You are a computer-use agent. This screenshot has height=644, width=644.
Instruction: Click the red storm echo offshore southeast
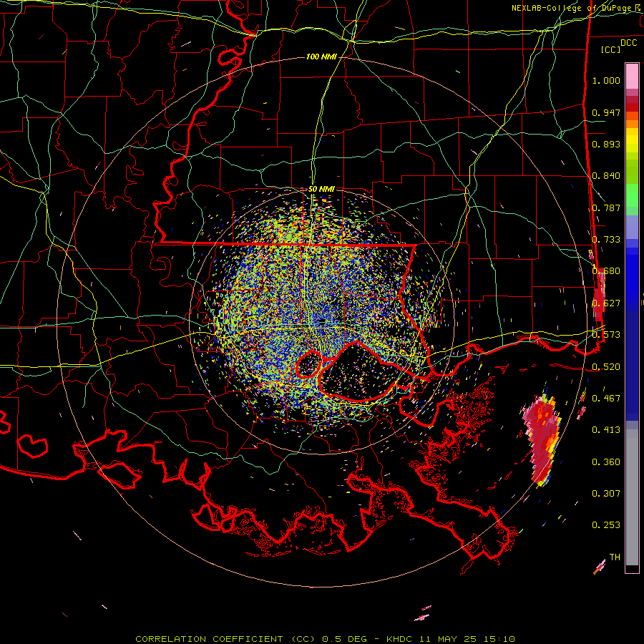click(543, 441)
